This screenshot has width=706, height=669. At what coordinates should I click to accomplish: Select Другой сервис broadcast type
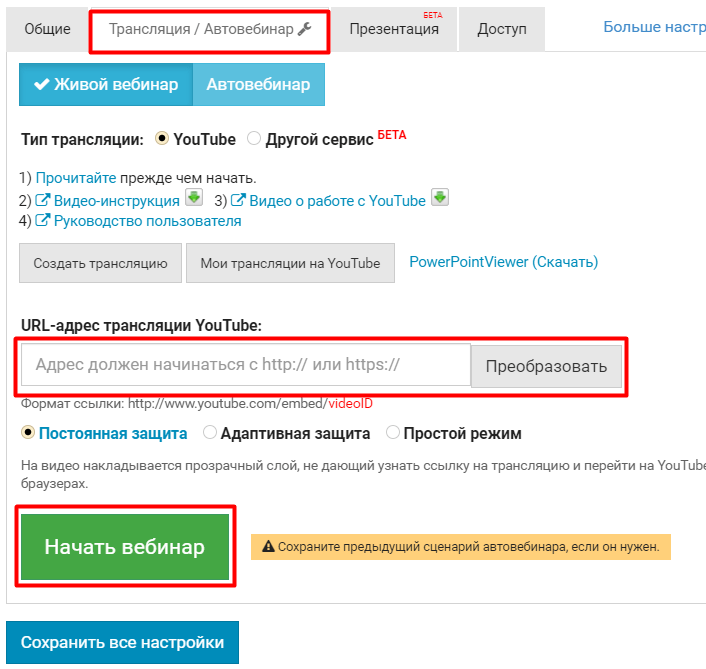click(254, 138)
